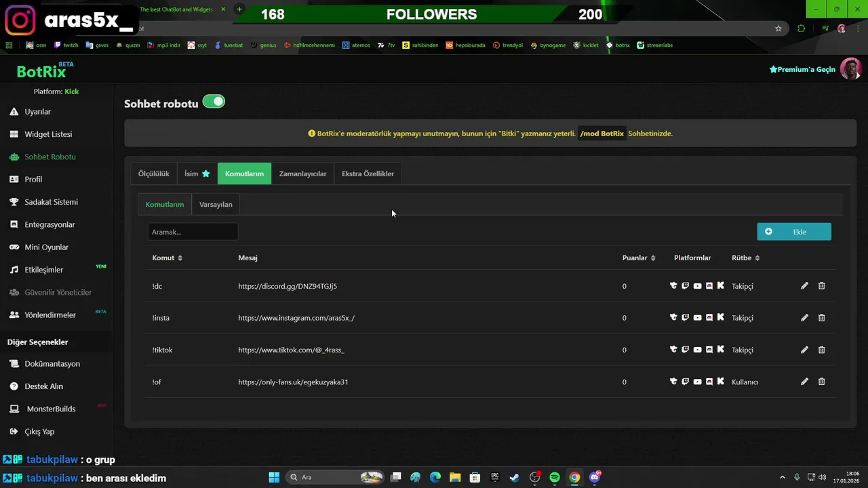The height and width of the screenshot is (488, 868).
Task: Open Güvenilir Yöneticiler in the sidebar
Action: [x=56, y=292]
